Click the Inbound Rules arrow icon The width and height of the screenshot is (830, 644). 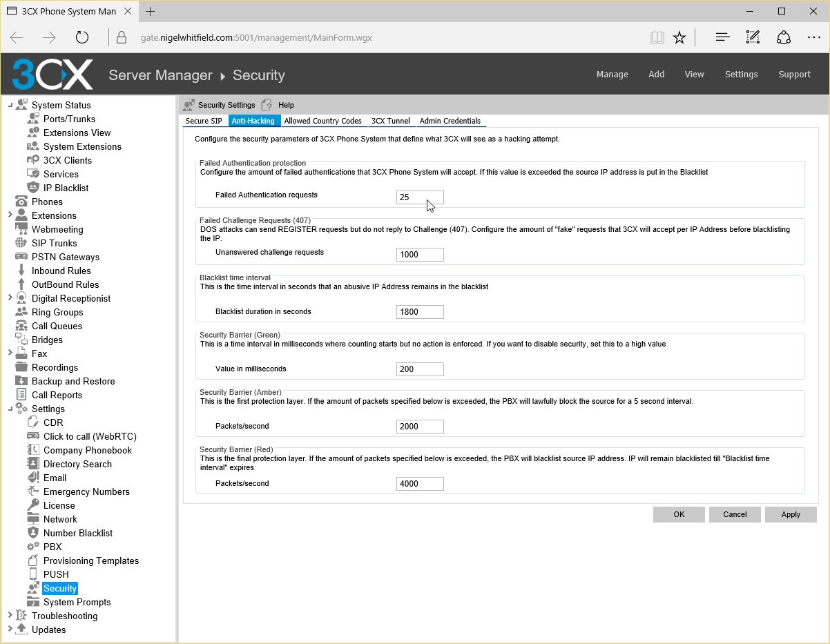click(x=21, y=271)
